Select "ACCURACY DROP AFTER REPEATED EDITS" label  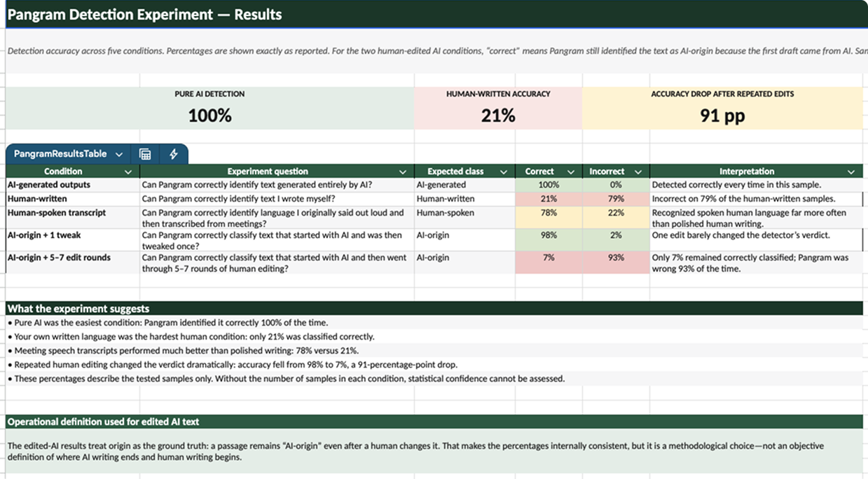pos(722,94)
